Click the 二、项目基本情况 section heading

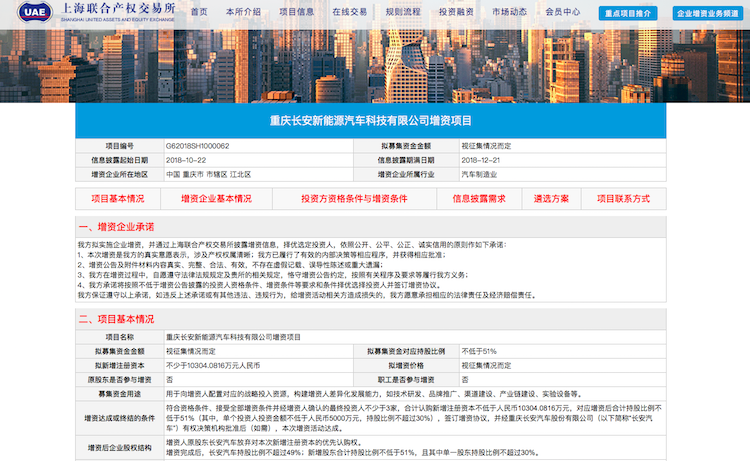116,319
